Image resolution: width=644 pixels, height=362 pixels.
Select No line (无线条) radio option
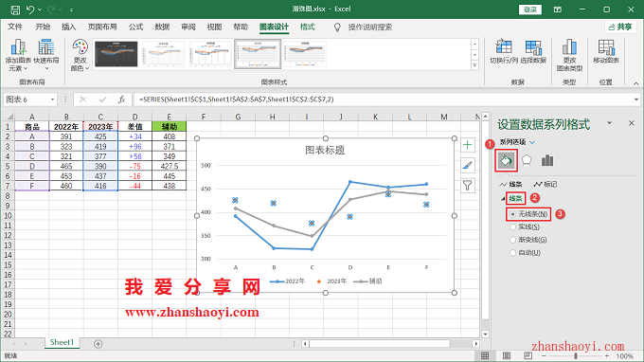(512, 214)
